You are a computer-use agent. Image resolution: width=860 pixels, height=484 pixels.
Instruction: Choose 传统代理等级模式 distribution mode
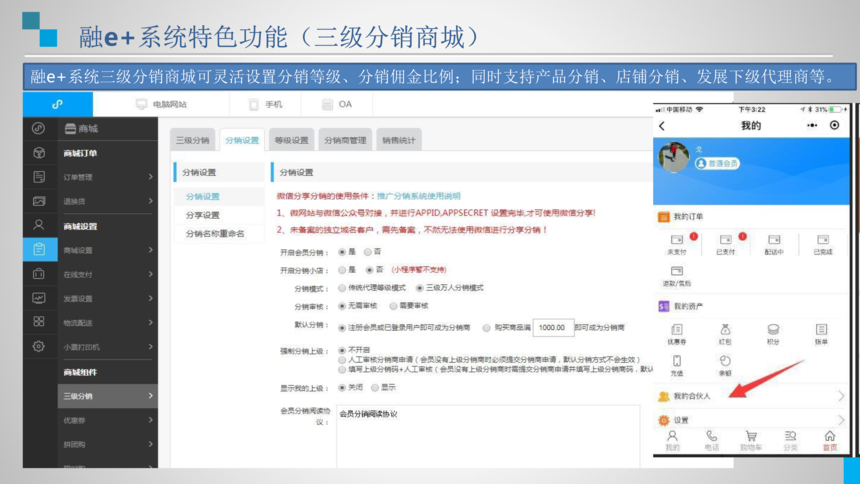point(343,288)
